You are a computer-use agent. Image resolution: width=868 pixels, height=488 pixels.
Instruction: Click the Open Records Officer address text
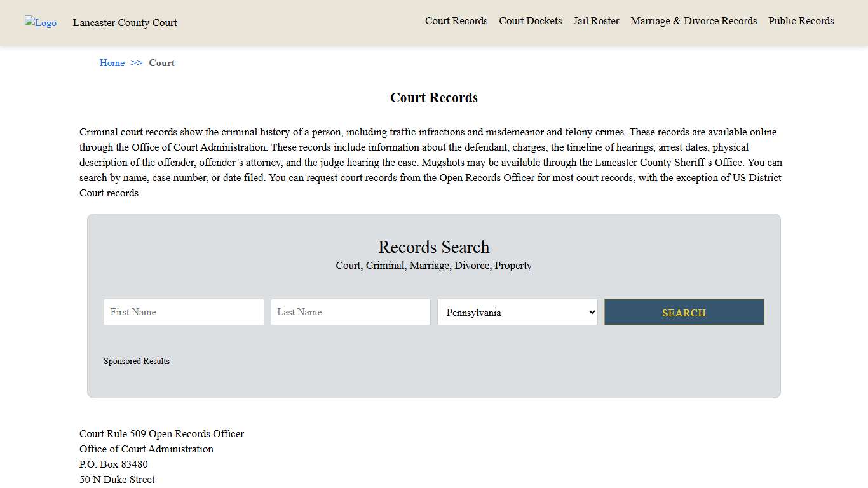[161, 434]
